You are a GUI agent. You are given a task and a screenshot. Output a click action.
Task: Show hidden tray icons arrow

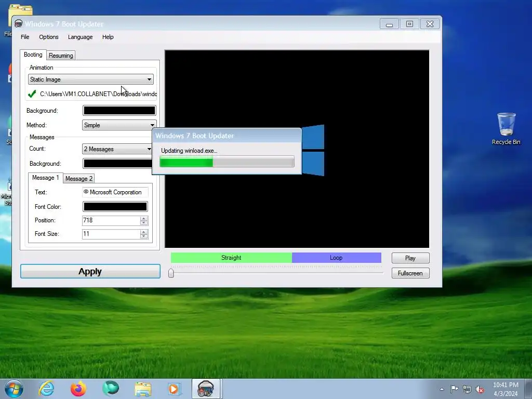(442, 389)
